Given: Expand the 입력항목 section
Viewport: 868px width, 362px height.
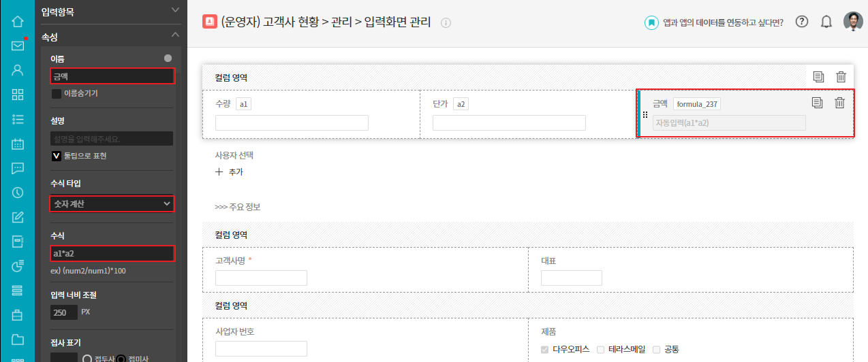Looking at the screenshot, I should (x=175, y=10).
